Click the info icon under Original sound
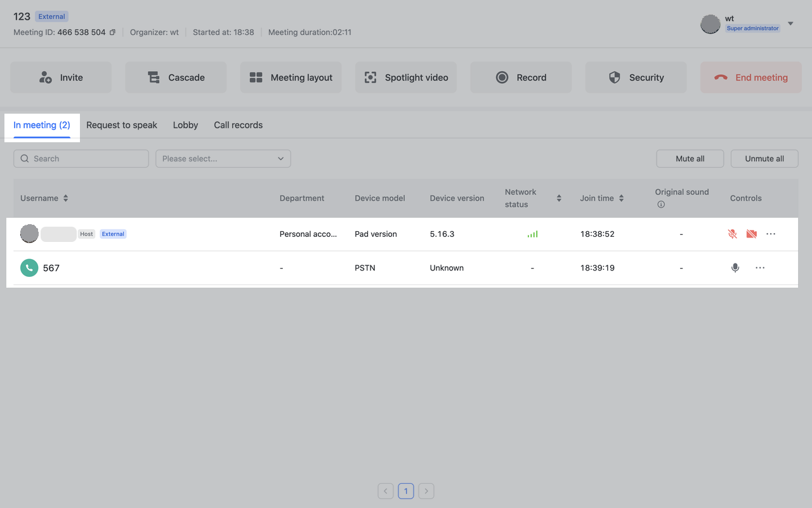 click(x=661, y=204)
